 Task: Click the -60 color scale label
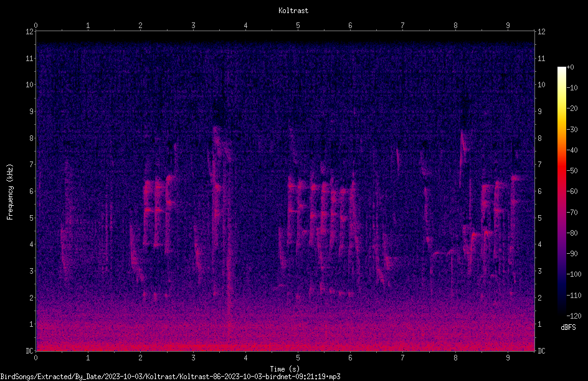coord(572,191)
